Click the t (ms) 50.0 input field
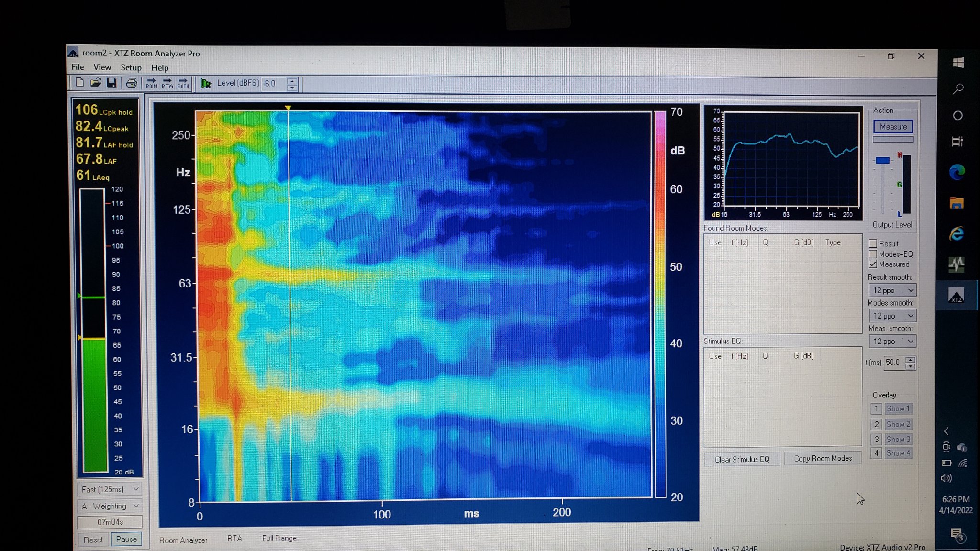This screenshot has width=980, height=551. [894, 363]
